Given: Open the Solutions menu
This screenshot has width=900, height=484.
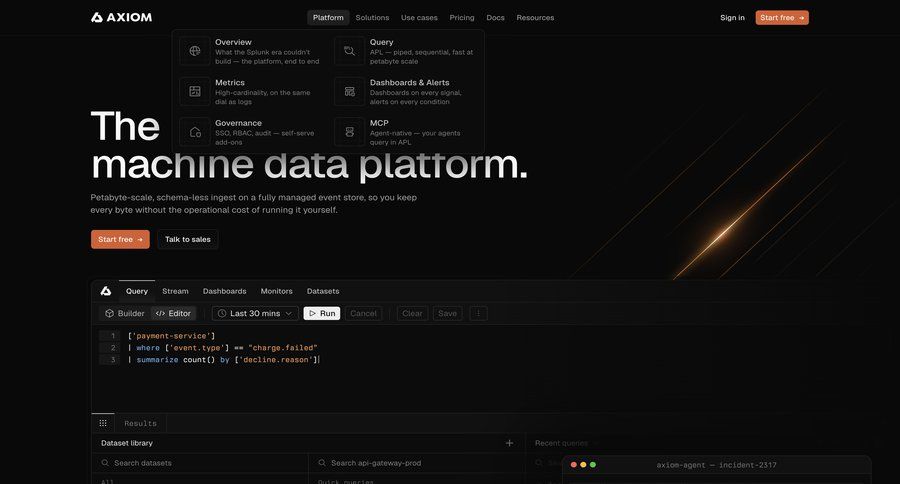Looking at the screenshot, I should point(372,18).
